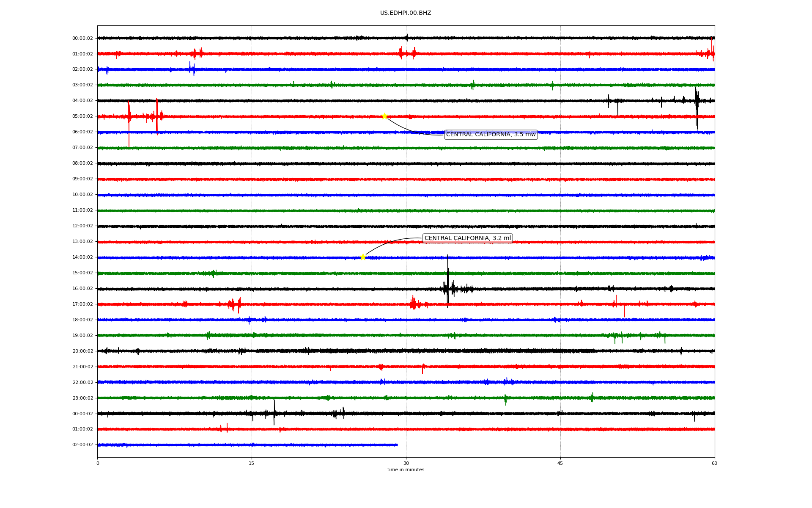Click the 30 tick on time axis
The width and height of the screenshot is (812, 508).
pyautogui.click(x=406, y=463)
